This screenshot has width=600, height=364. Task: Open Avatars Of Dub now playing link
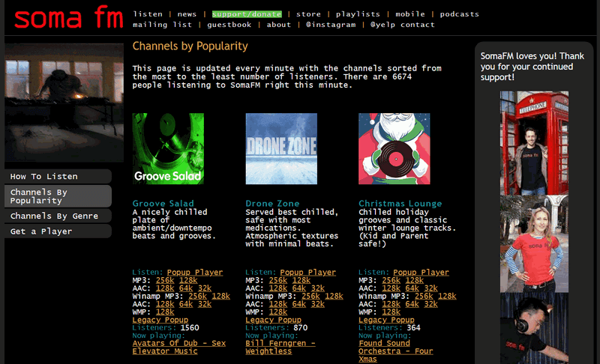[179, 348]
